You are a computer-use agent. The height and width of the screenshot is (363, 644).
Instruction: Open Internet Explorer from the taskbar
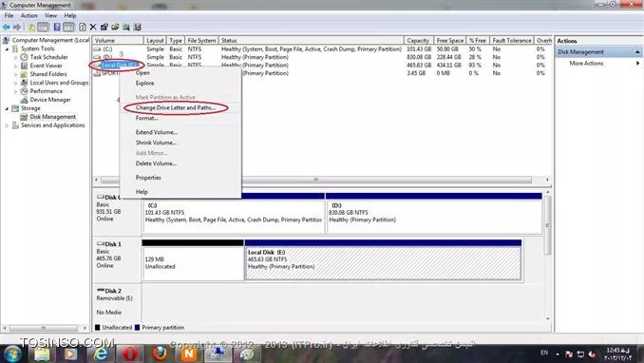[x=101, y=353]
